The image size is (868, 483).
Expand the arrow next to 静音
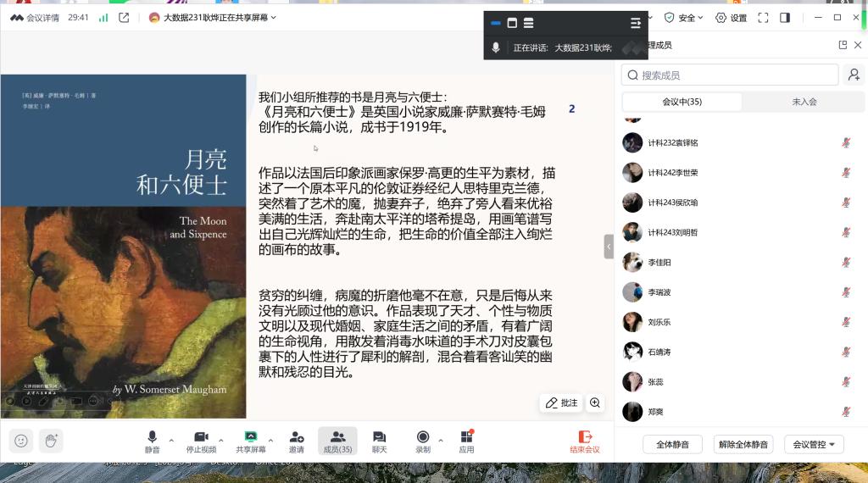[x=171, y=441]
